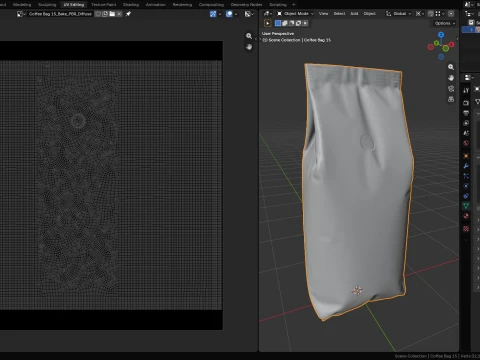
Task: Open the Physics properties tab
Action: tap(466, 186)
